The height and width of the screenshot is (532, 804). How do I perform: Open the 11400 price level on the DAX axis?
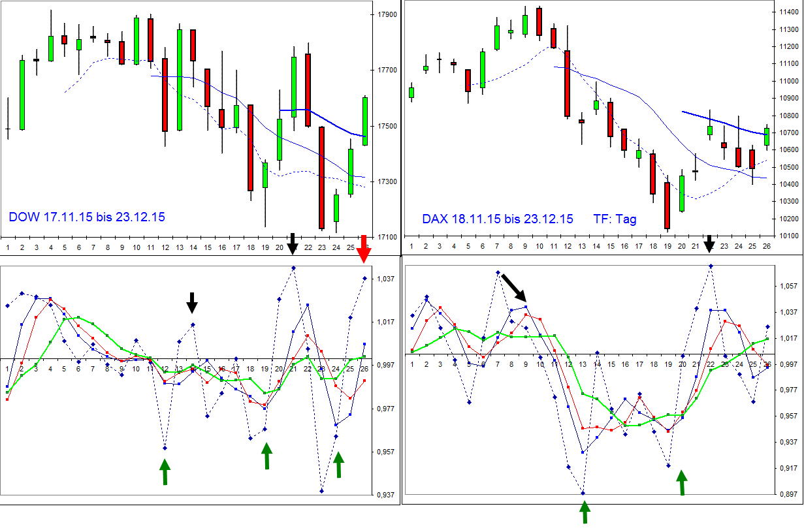pos(788,12)
